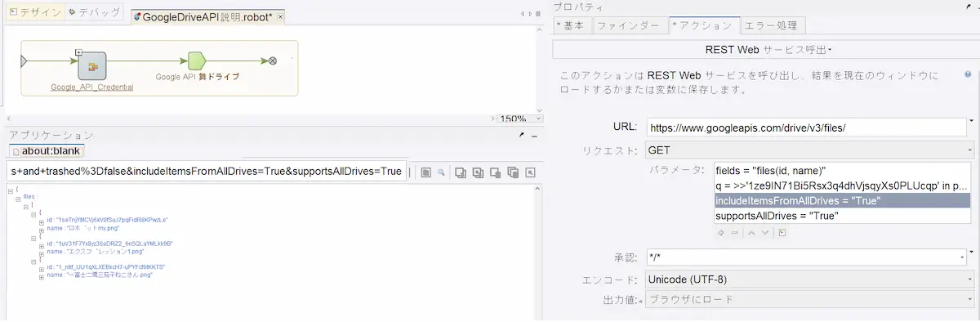980x322 pixels.
Task: Select the id "1uV31F7Yx8yz36aDRZ2_6n5QLaYMLkk9B" text
Action: [x=110, y=244]
